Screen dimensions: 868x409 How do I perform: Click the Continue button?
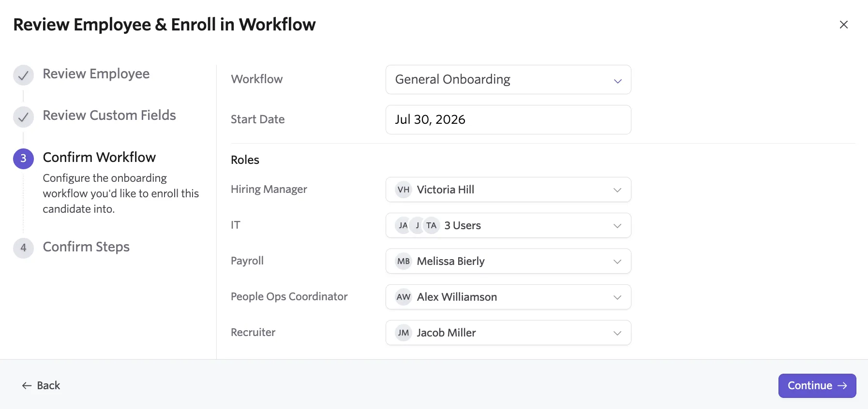pyautogui.click(x=817, y=386)
